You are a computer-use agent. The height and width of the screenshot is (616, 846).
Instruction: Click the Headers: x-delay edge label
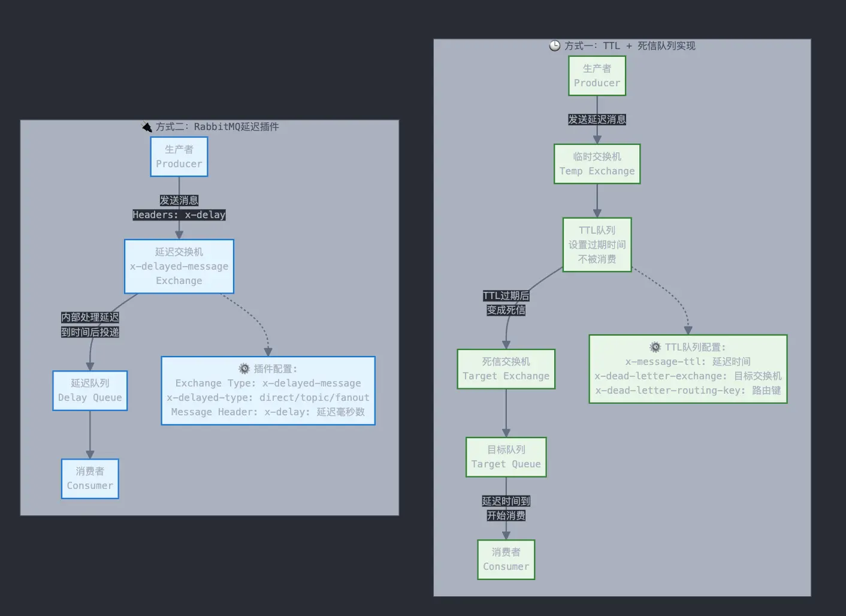click(179, 215)
